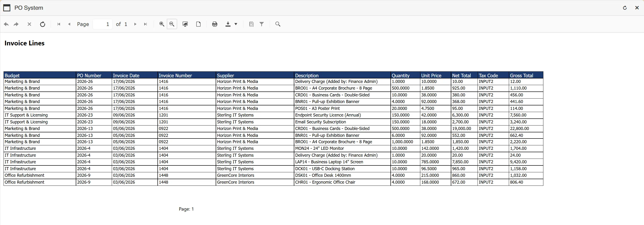Click 'DSK01 - Office Desk 1400mm' cell
Viewport: 644px width, 225px height.
tap(342, 175)
